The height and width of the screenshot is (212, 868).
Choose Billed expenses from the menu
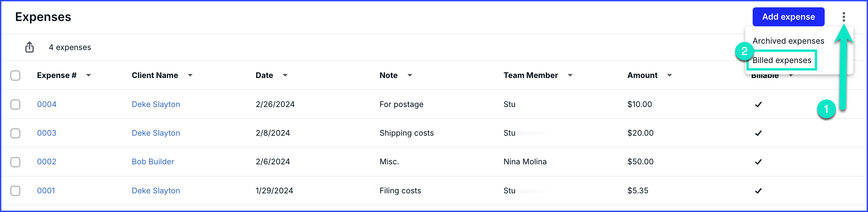[x=781, y=60]
